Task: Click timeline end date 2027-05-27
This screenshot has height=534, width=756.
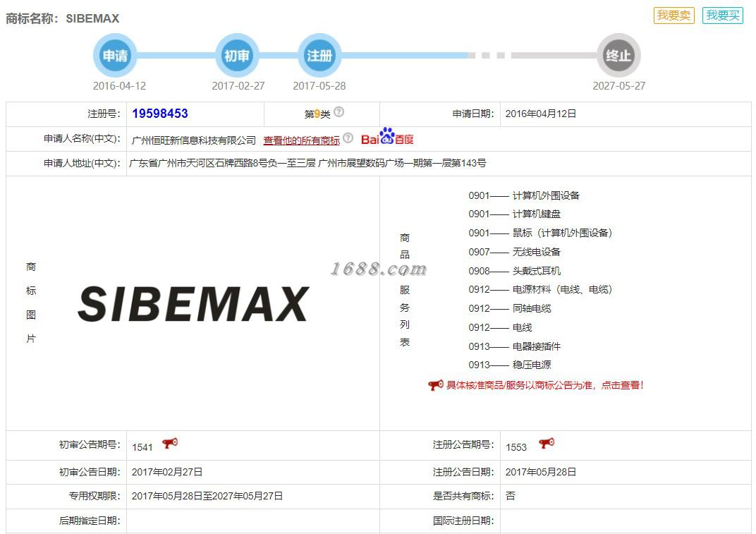Action: pyautogui.click(x=618, y=86)
